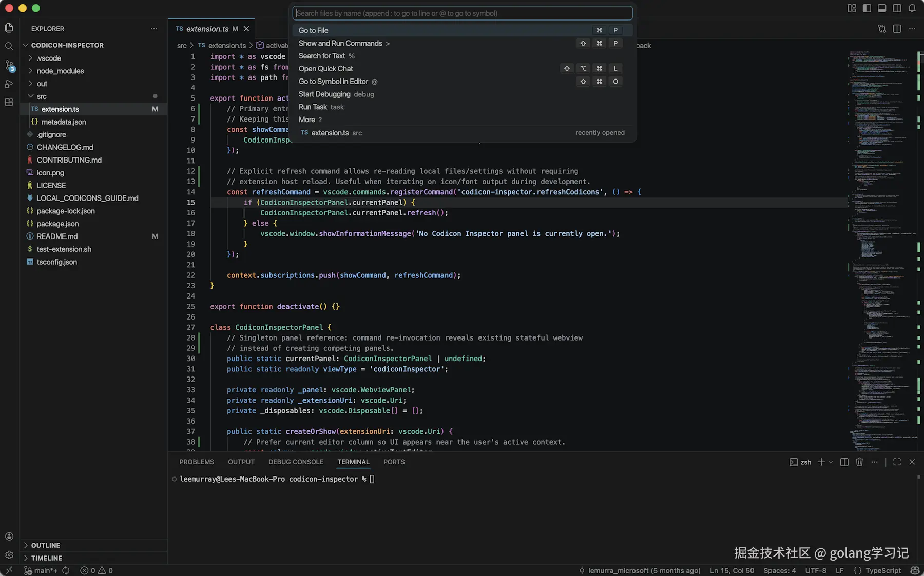Toggle the Primary Side Bar visibility

coord(867,8)
